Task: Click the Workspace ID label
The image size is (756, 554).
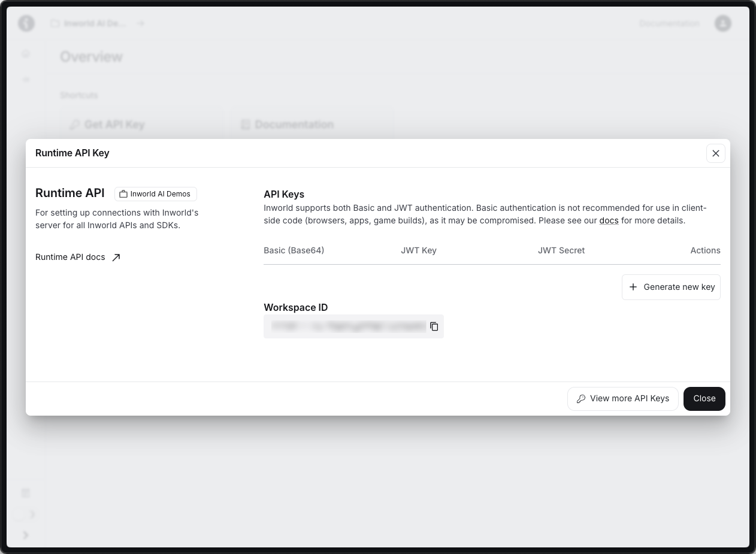Action: [x=295, y=307]
